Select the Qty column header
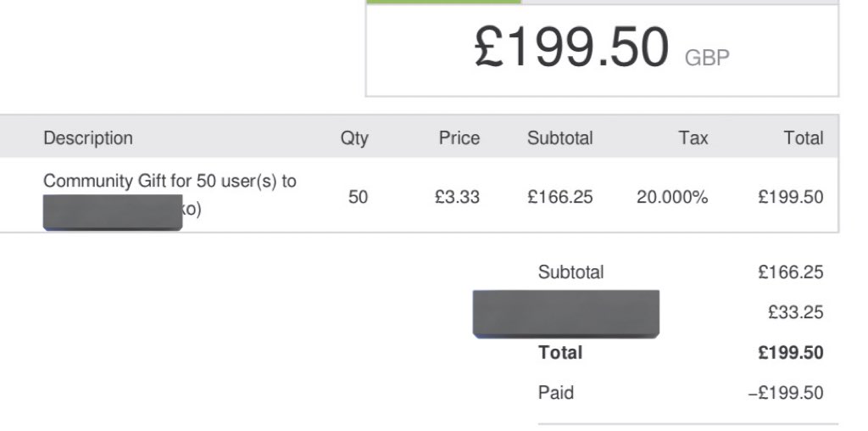Screen dimensions: 868x431 [x=354, y=138]
